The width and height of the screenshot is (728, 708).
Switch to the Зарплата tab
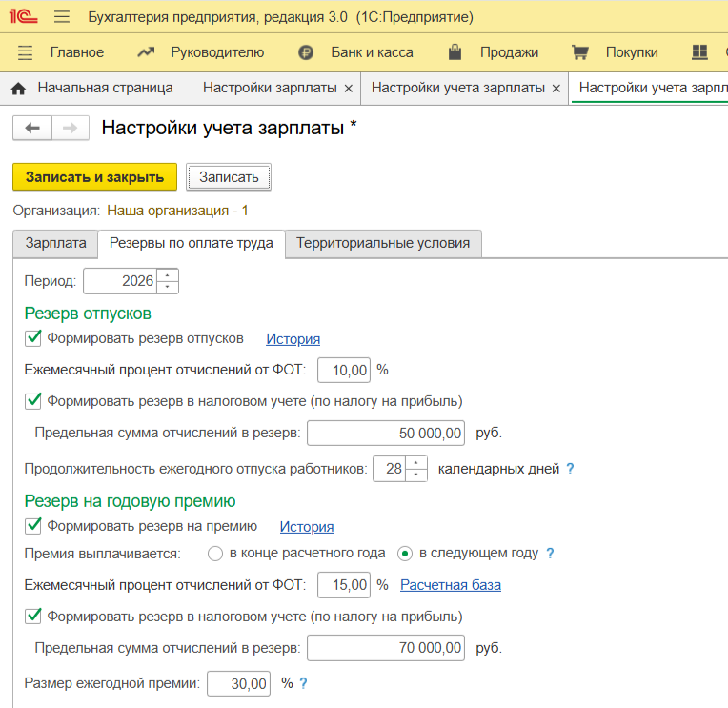point(55,243)
